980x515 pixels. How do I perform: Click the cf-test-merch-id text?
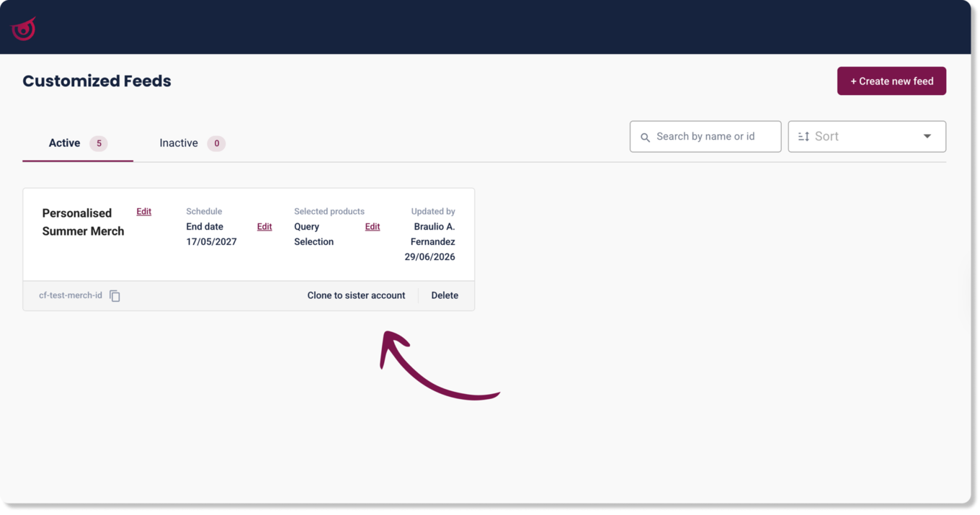tap(71, 295)
